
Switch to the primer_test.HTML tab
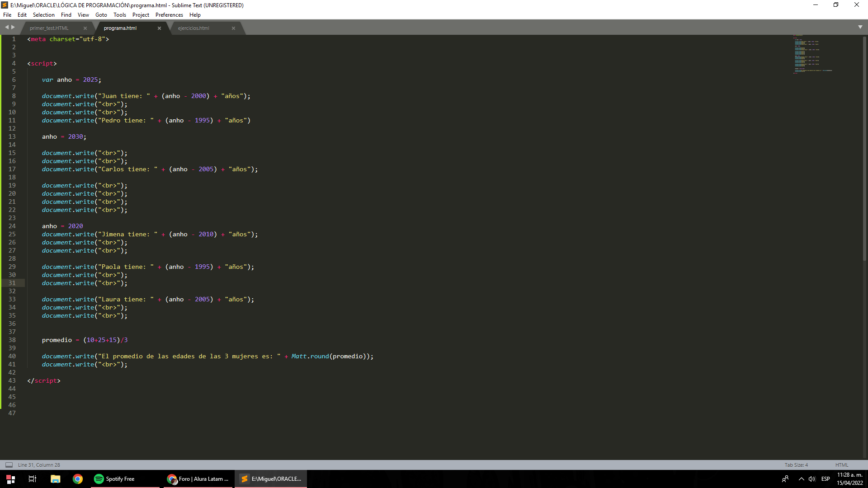click(49, 28)
